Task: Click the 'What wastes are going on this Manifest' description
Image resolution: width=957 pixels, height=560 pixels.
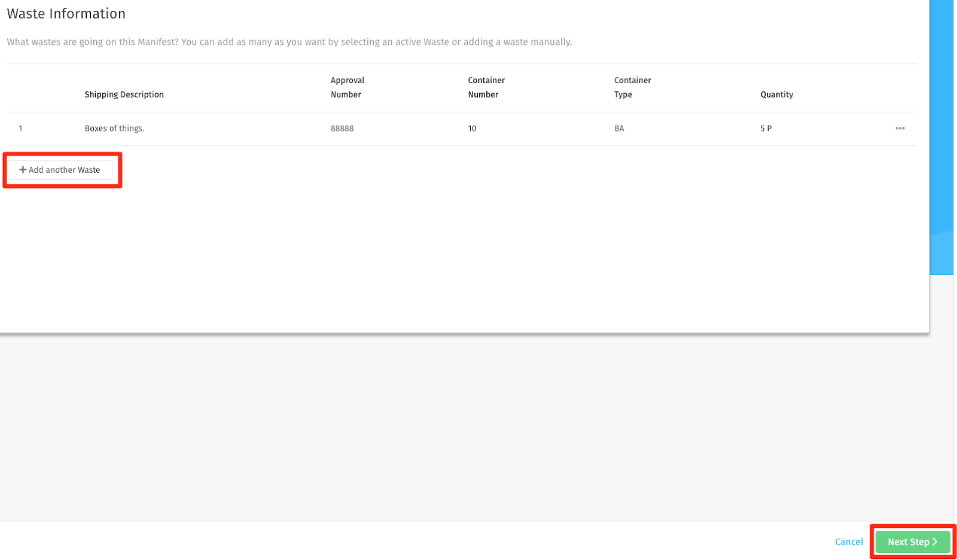Action: (289, 42)
